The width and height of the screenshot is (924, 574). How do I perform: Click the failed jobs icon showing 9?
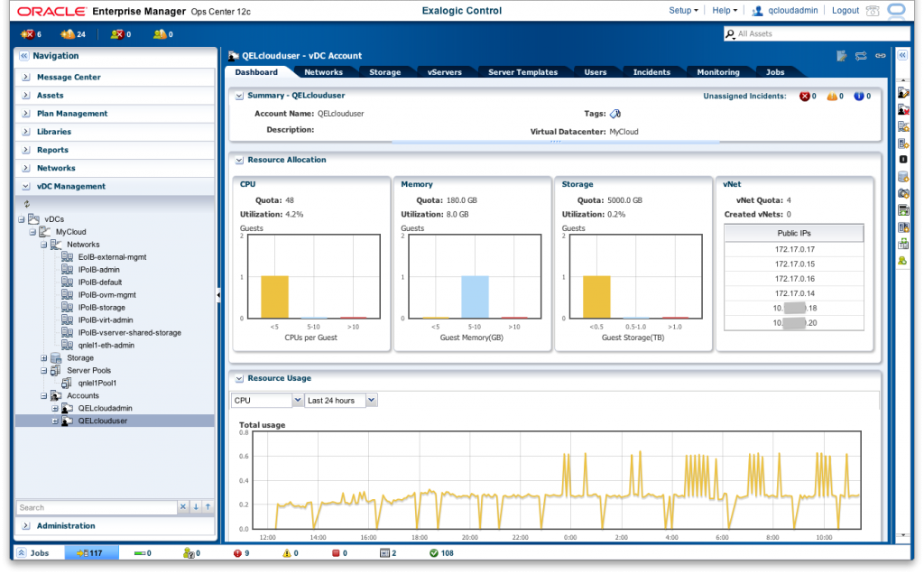click(x=237, y=552)
